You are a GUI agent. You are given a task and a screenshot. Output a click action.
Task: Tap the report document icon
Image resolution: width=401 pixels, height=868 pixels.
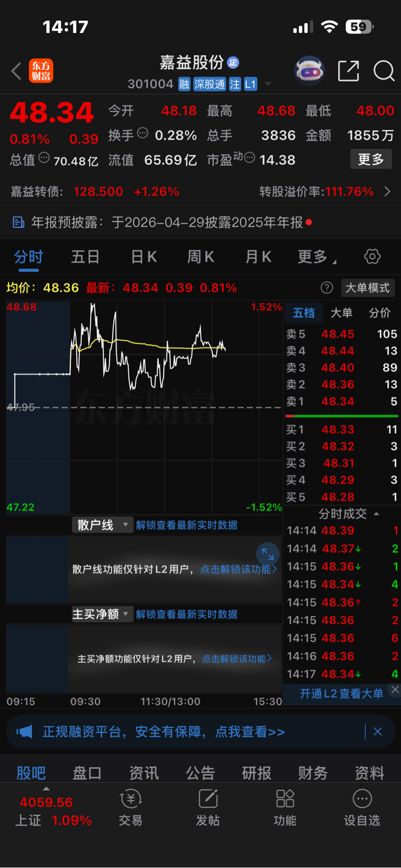coord(18,222)
